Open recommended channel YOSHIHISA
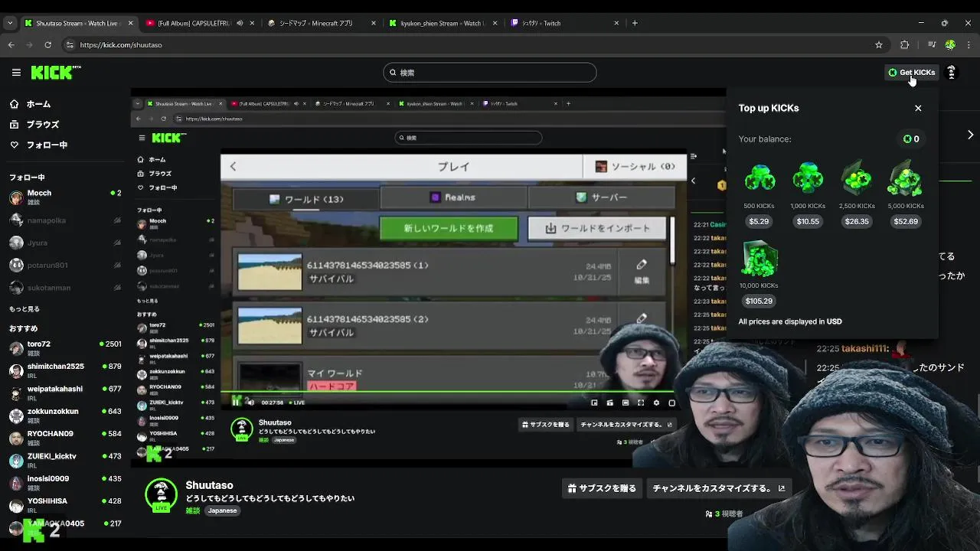Viewport: 980px width, 551px height. 64,505
